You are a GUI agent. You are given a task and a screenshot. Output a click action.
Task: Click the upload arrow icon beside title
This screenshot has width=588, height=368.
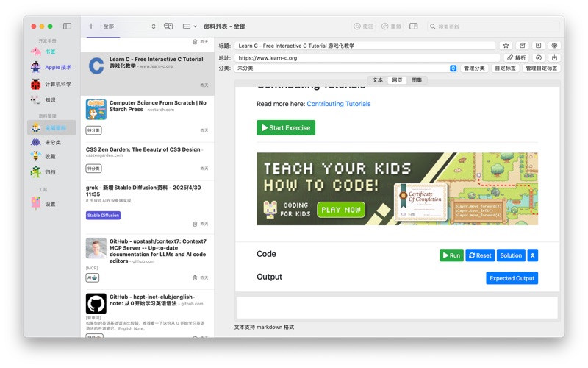coord(538,46)
